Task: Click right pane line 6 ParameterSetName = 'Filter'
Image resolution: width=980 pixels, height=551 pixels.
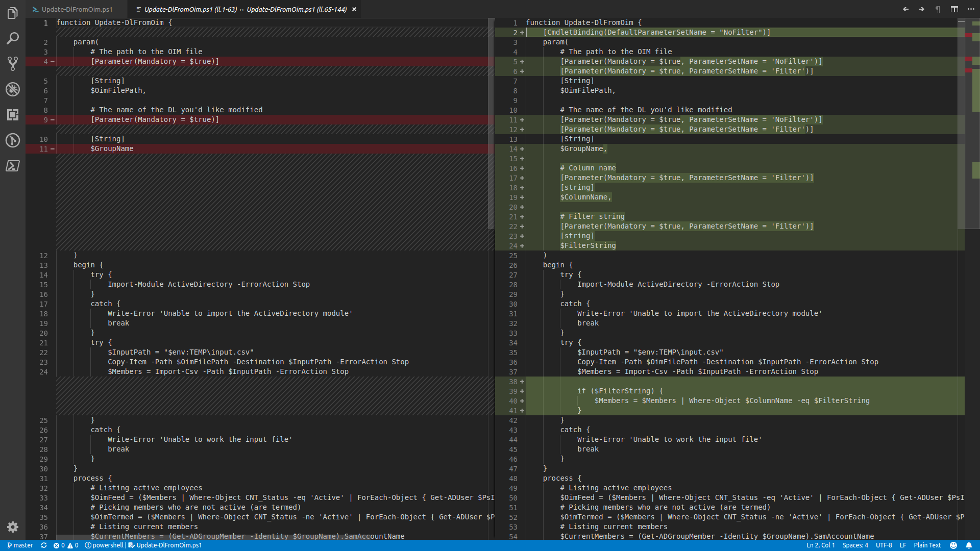Action: (x=687, y=71)
